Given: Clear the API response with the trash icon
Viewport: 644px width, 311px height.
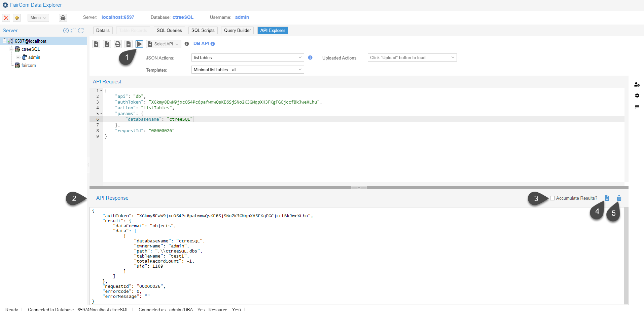Looking at the screenshot, I should point(619,198).
